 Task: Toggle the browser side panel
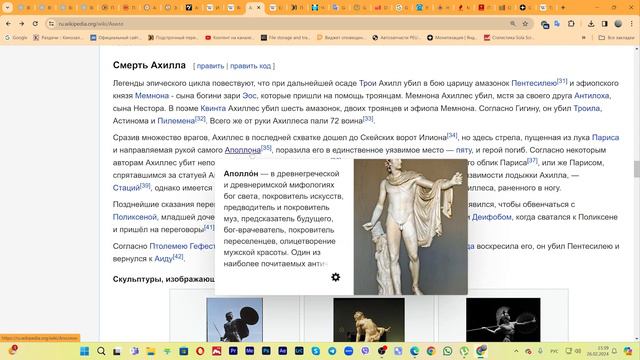(x=604, y=24)
